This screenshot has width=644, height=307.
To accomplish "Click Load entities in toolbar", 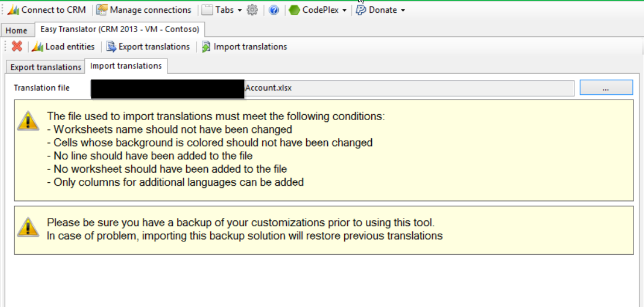I will (x=63, y=46).
